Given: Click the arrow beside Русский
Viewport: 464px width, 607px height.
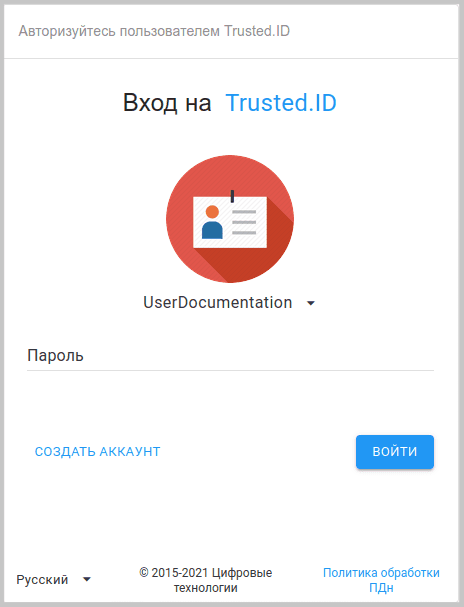Looking at the screenshot, I should click(x=87, y=580).
